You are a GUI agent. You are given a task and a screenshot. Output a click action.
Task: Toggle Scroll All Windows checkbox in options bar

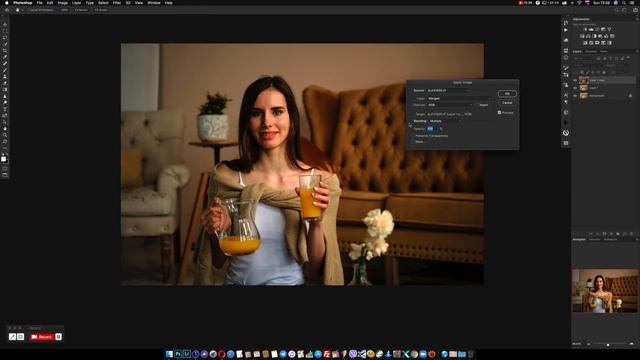coord(29,10)
